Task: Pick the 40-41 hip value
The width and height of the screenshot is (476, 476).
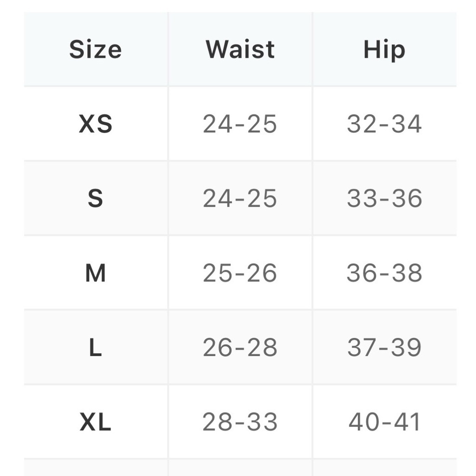Action: [x=384, y=422]
